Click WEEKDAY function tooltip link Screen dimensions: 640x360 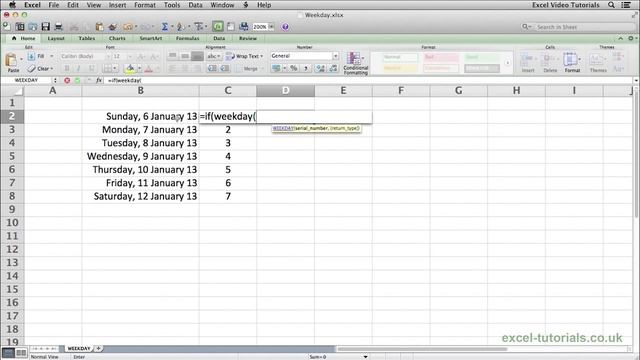[283, 128]
